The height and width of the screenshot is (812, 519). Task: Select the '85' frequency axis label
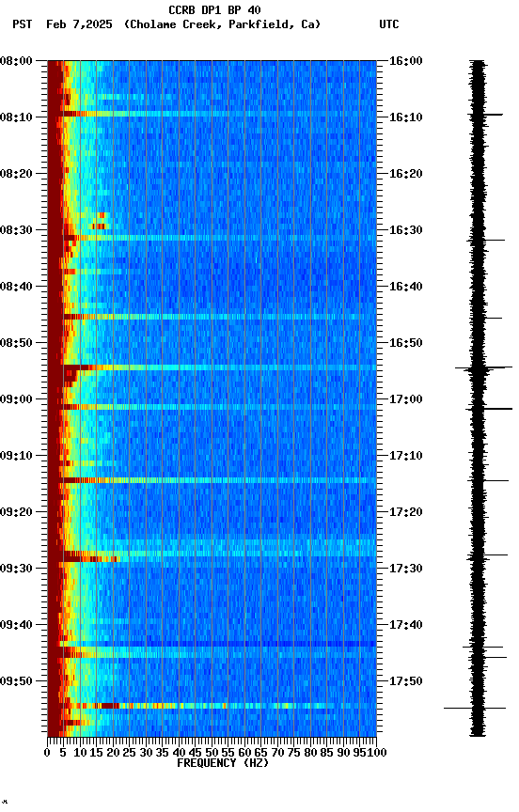point(327,754)
